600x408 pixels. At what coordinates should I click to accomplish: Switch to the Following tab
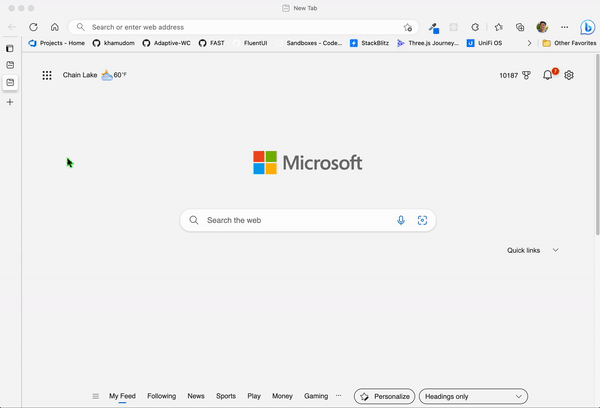[x=161, y=396]
